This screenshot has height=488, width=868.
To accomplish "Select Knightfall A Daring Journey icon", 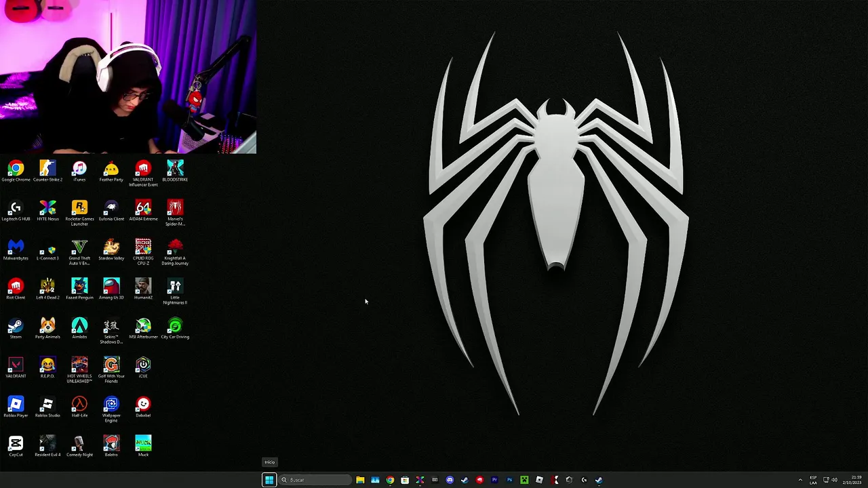I will [x=175, y=251].
